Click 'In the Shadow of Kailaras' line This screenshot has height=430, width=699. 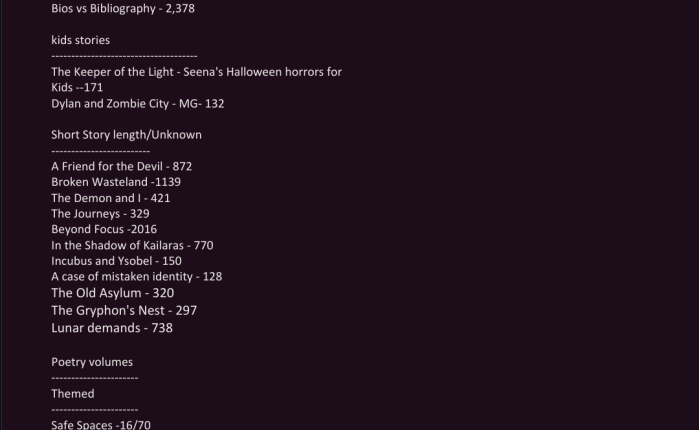pos(132,245)
